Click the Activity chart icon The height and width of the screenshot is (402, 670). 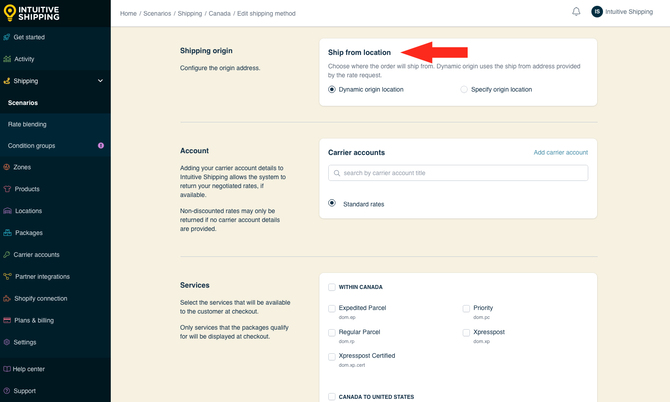(7, 59)
